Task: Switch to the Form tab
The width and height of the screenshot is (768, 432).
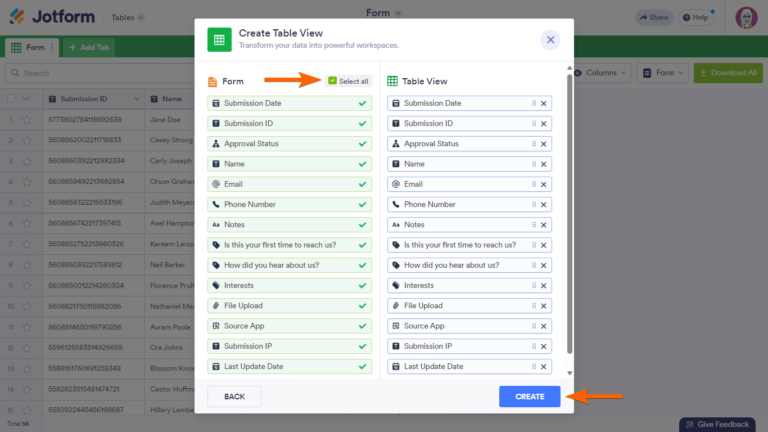Action: 30,47
